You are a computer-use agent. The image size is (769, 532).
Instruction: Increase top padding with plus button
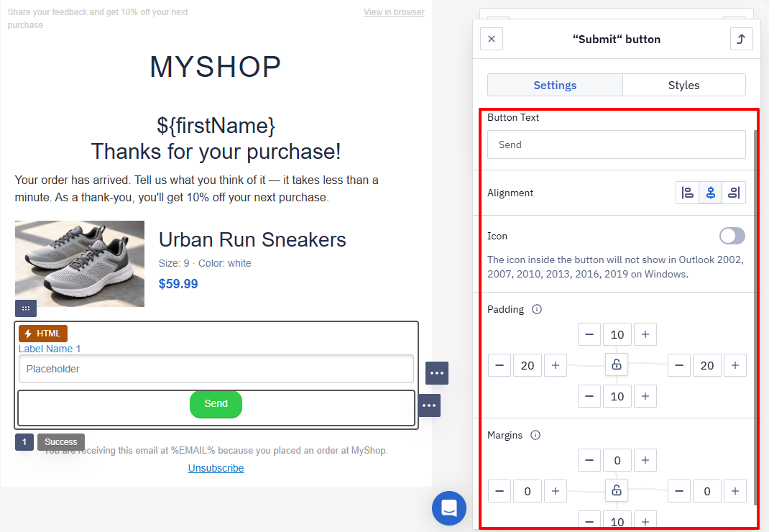coord(645,334)
